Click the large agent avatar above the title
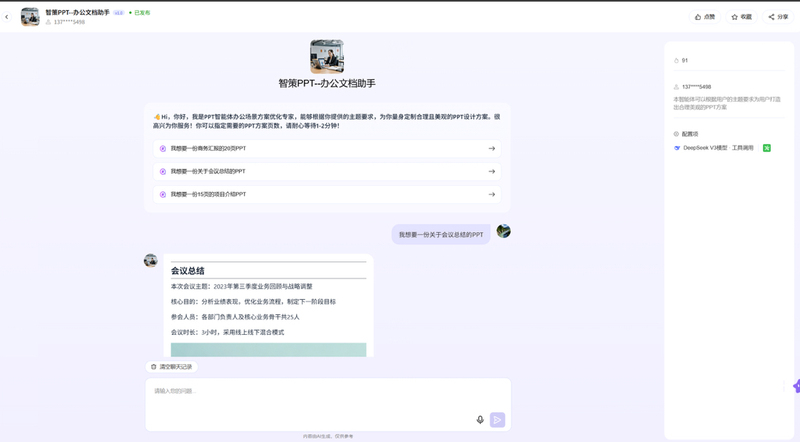Viewport: 800px width, 442px height. tap(327, 56)
